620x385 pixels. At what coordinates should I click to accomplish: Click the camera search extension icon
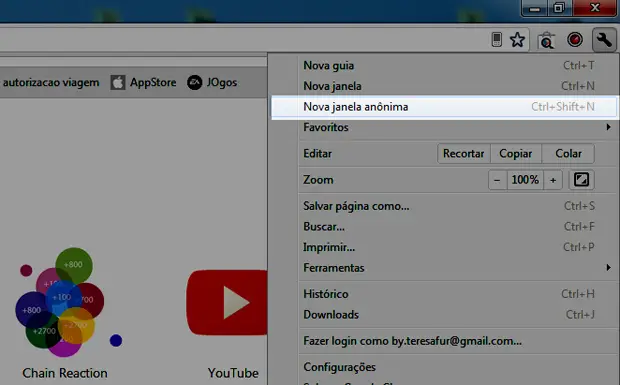point(546,40)
